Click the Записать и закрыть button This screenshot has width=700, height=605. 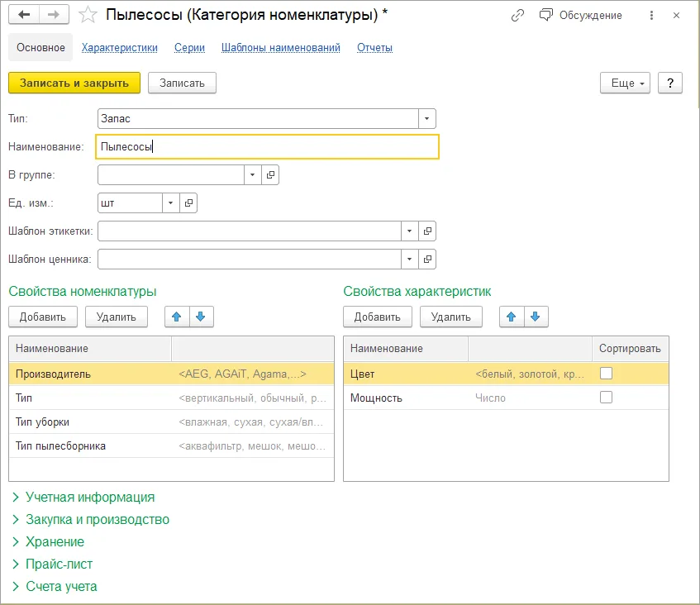(x=74, y=83)
